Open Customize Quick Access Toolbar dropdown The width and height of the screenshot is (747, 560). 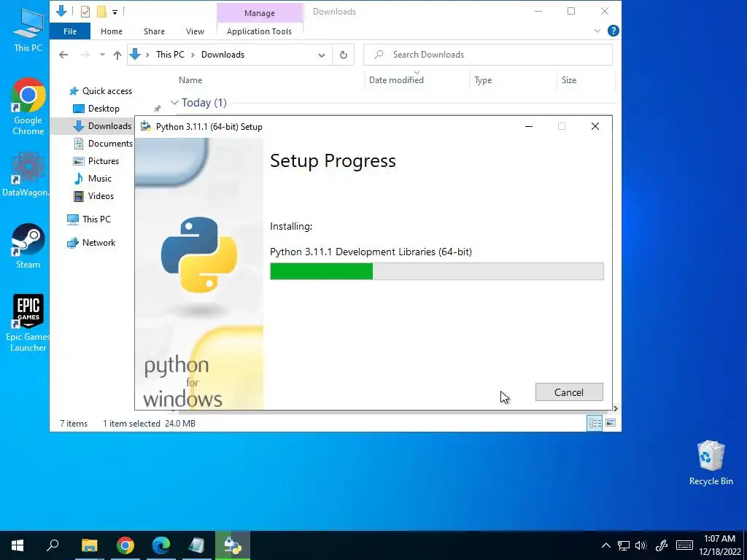pos(115,12)
